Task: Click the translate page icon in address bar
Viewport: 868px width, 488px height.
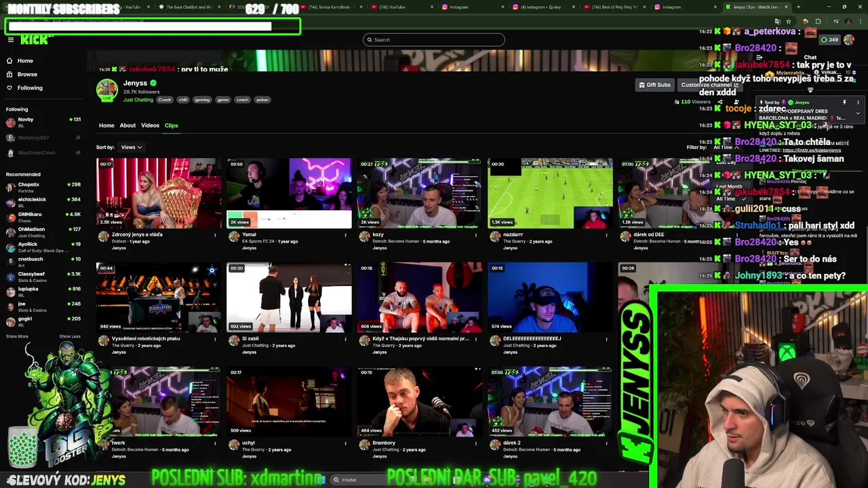Action: [778, 22]
